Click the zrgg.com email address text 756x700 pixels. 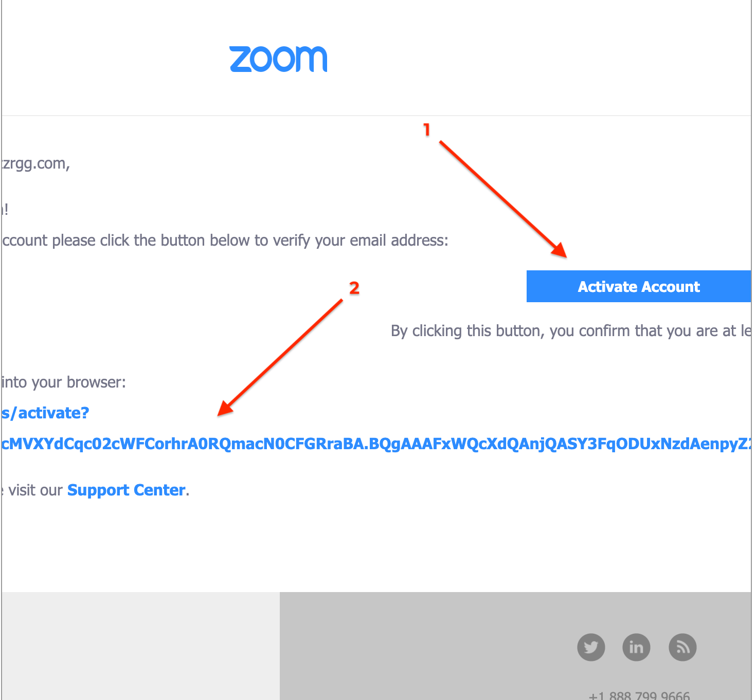[x=36, y=163]
